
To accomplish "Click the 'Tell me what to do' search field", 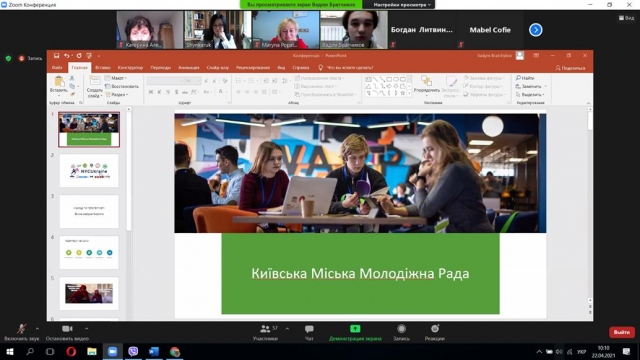I will click(x=346, y=68).
